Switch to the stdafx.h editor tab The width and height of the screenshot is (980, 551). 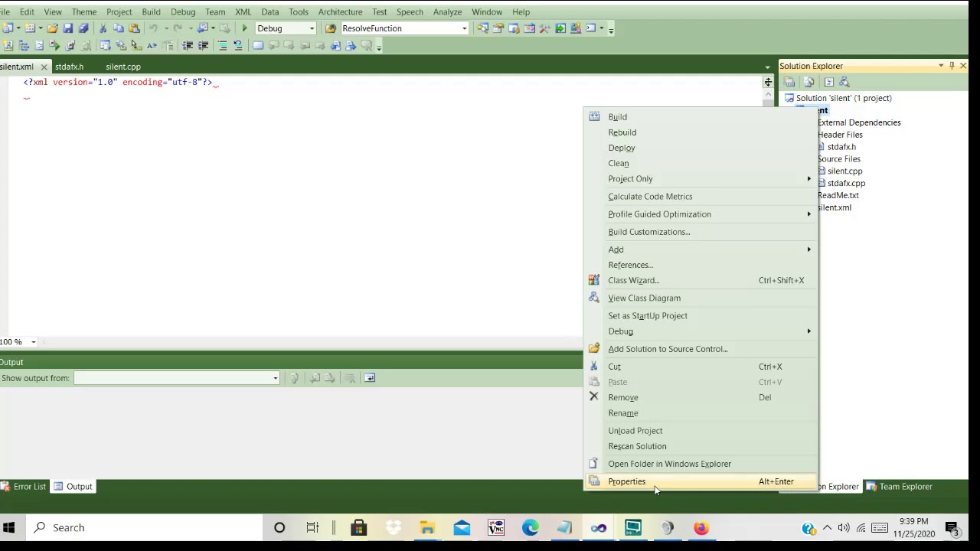[69, 67]
